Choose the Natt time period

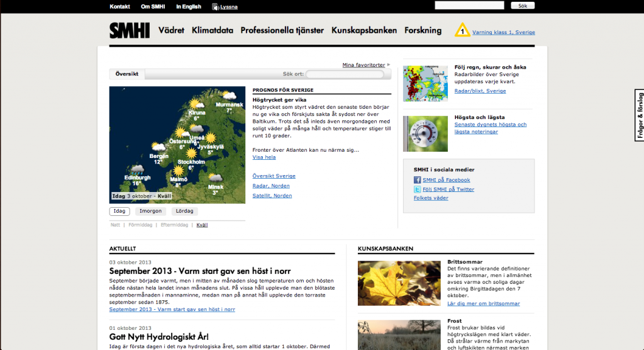point(115,225)
